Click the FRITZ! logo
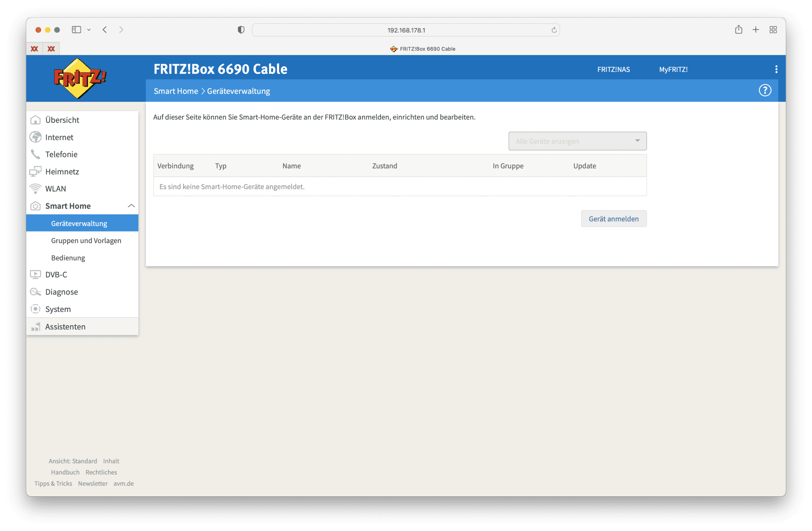The image size is (812, 531). (80, 78)
